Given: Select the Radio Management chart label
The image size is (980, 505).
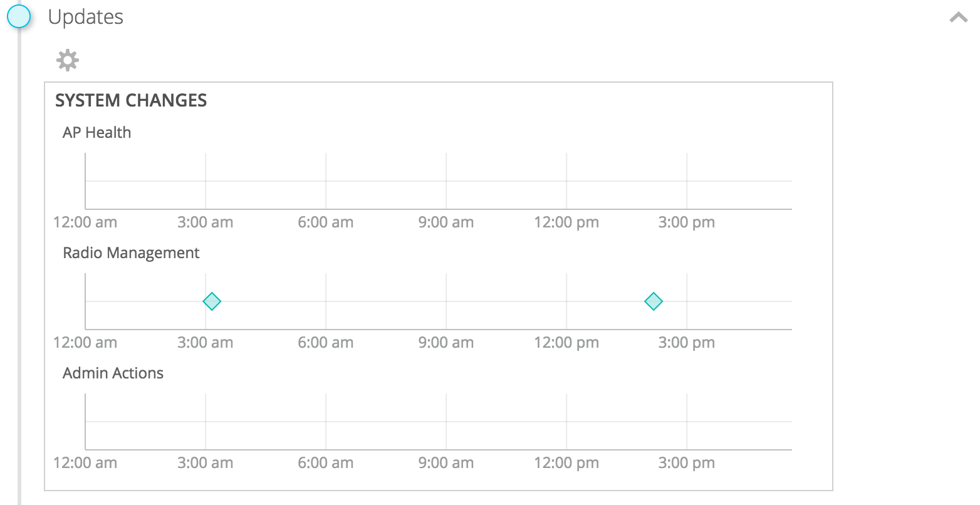Looking at the screenshot, I should [131, 252].
